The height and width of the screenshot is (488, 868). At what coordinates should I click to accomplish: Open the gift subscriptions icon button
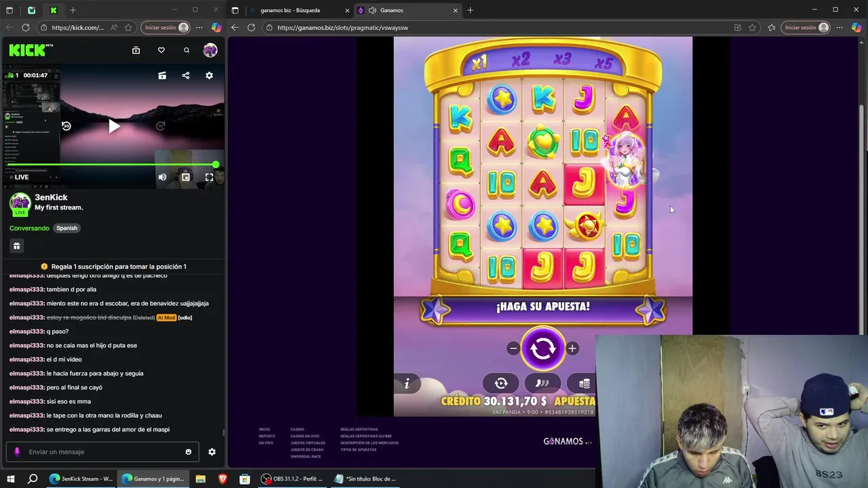point(17,246)
